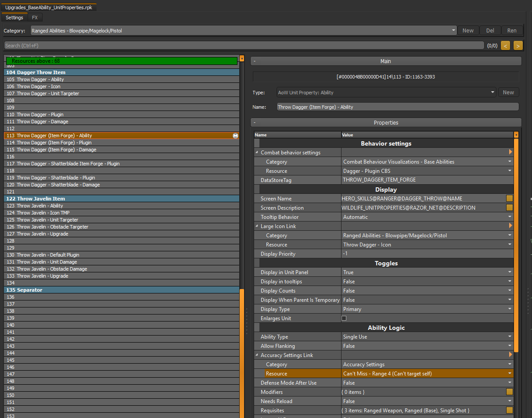Screen dimensions: 532x418
Task: Click the properties panel orange scrollbar
Action: click(x=516, y=245)
